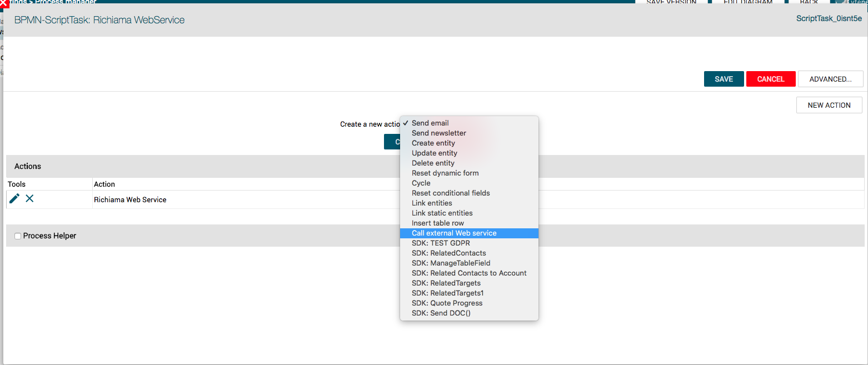Viewport: 868px width, 365px height.
Task: Click the BPMN-ScriptTask title text
Action: [99, 20]
